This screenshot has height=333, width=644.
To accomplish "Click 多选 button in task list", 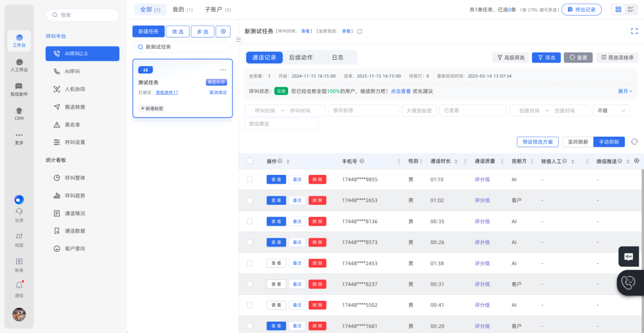I will (203, 31).
